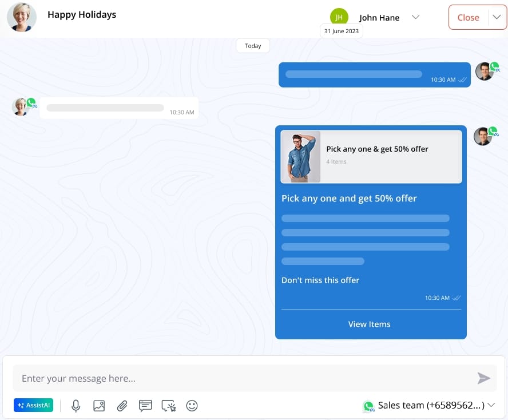Open the canned responses message icon
The image size is (508, 420).
tap(145, 406)
